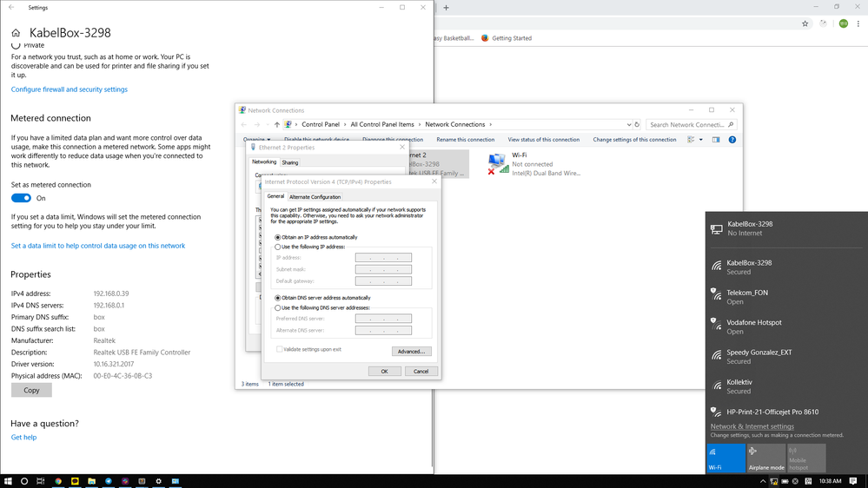Image resolution: width=868 pixels, height=488 pixels.
Task: Open the view options dropdown arrow
Action: pyautogui.click(x=701, y=140)
